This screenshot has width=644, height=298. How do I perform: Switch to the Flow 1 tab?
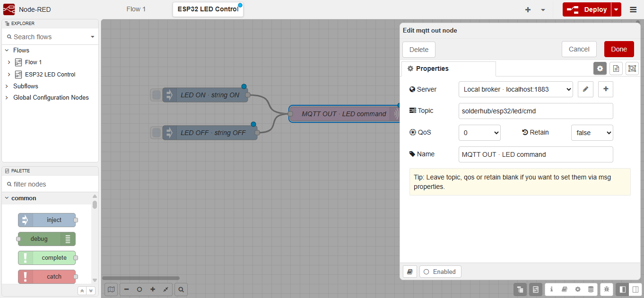[x=136, y=9]
